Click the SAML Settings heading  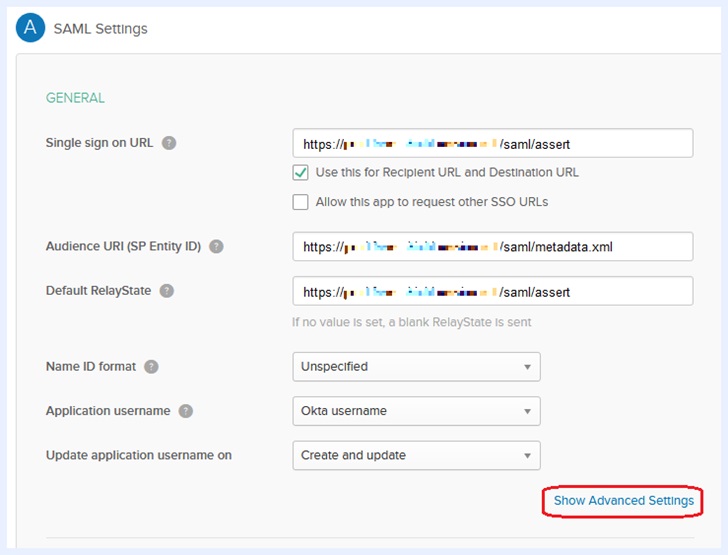click(x=100, y=29)
